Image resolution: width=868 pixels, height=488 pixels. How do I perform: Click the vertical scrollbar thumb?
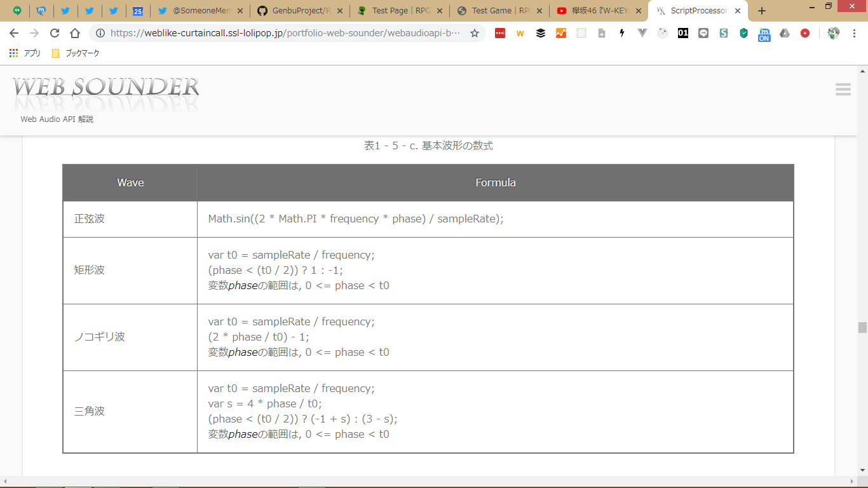click(862, 328)
